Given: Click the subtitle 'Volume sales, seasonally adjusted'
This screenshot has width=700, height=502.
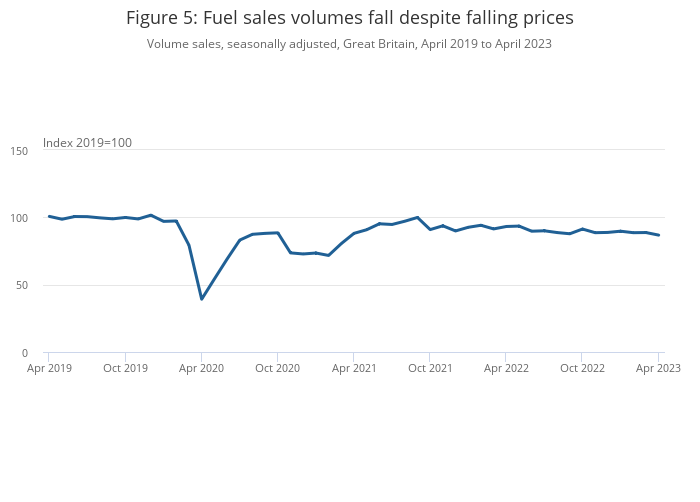Looking at the screenshot, I should [x=349, y=44].
